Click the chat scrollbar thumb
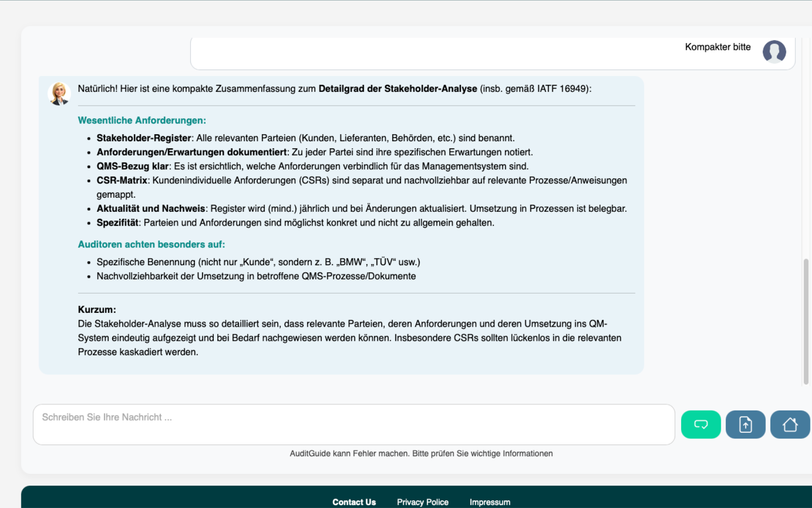Image resolution: width=812 pixels, height=508 pixels. point(805,321)
